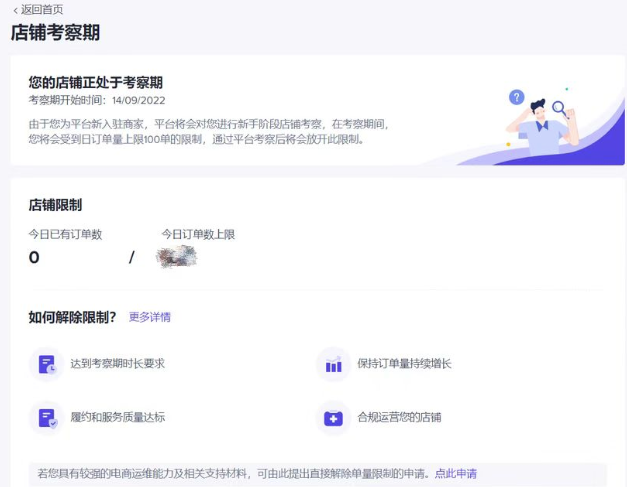This screenshot has width=627, height=487.
Task: Click the 返回首页 back link
Action: 41,9
